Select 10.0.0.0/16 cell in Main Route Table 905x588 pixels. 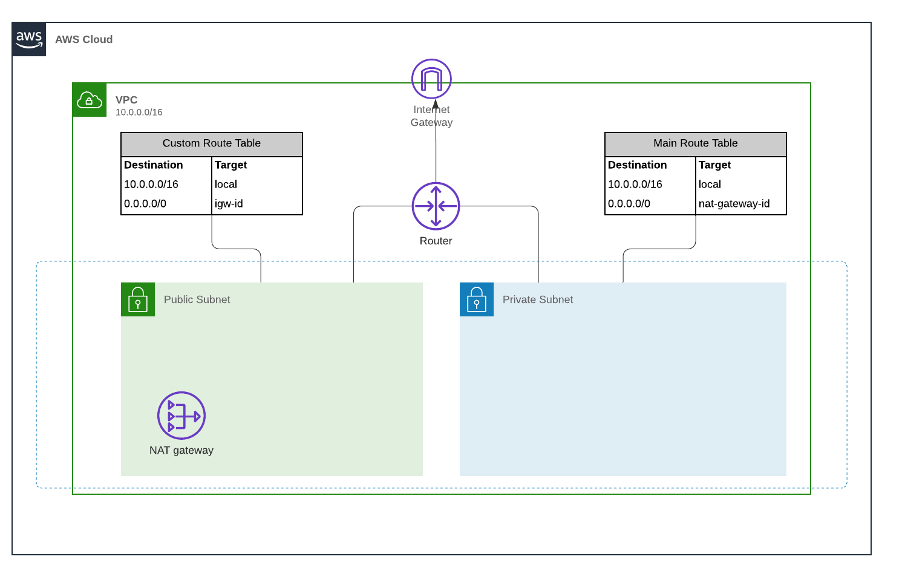(x=635, y=185)
